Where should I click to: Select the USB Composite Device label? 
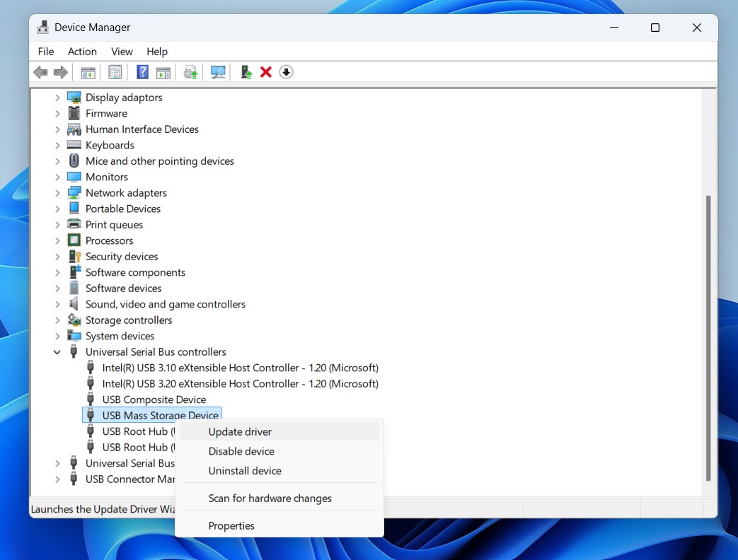tap(154, 399)
